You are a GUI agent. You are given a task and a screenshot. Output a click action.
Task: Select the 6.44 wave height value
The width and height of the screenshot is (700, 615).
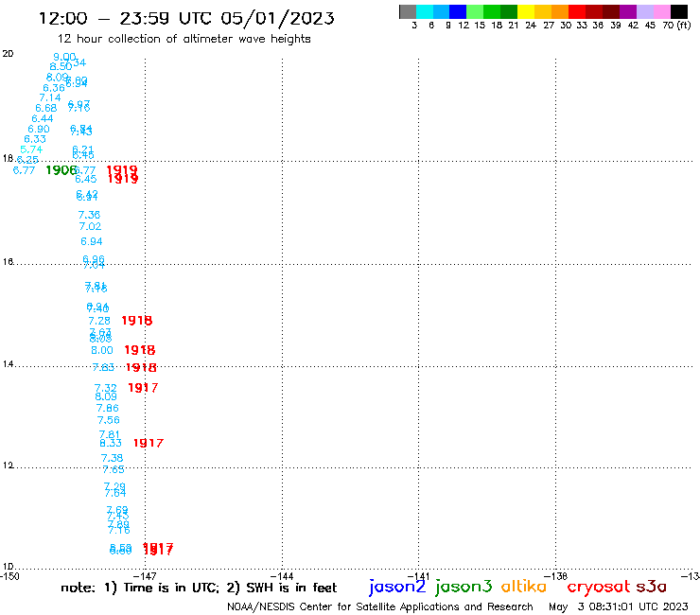(x=43, y=118)
